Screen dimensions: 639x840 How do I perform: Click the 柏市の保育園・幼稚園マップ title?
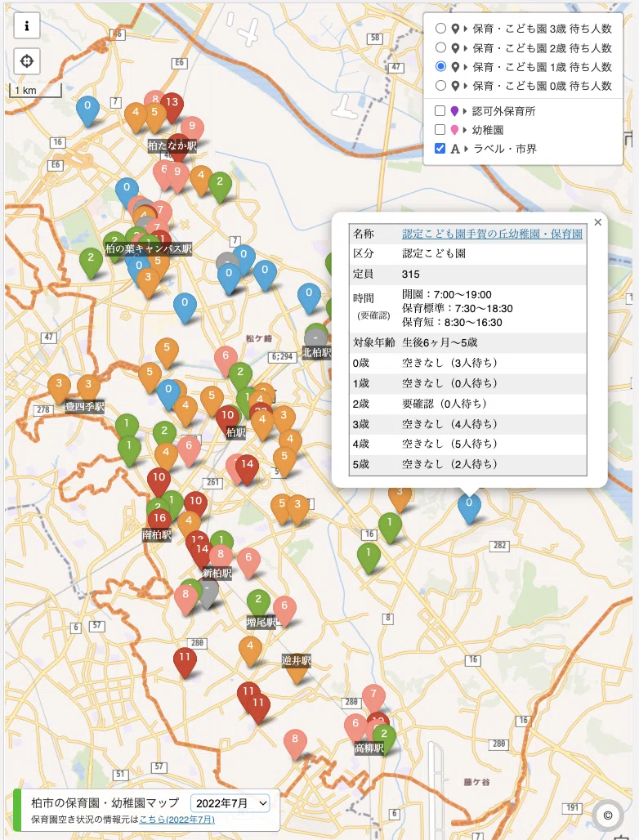[105, 802]
